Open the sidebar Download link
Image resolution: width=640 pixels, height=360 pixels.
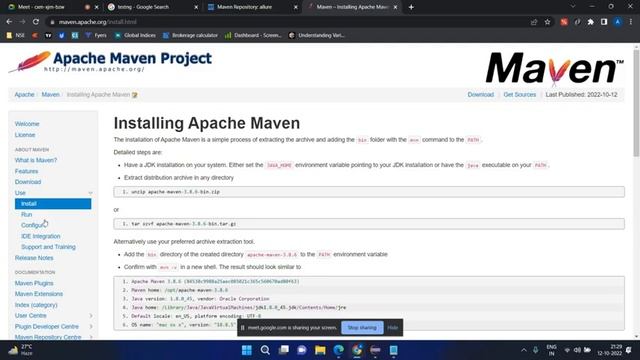(28, 182)
